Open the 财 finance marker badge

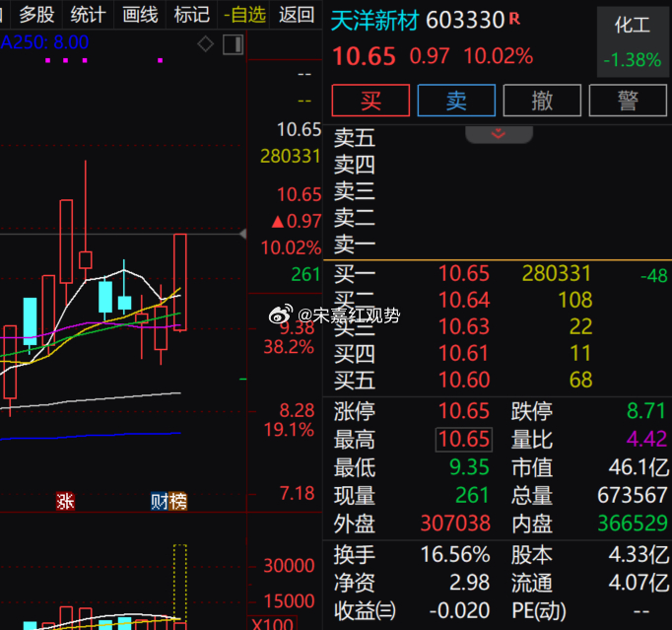coord(160,502)
